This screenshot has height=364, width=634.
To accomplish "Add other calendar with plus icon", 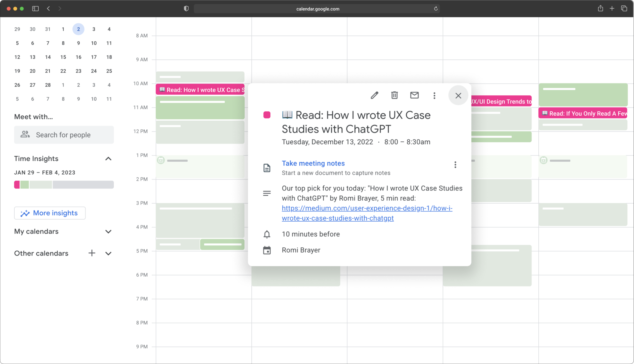I will (x=92, y=253).
